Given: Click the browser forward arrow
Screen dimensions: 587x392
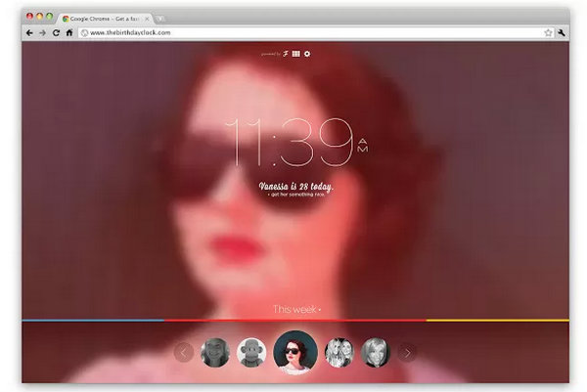Looking at the screenshot, I should pos(42,32).
